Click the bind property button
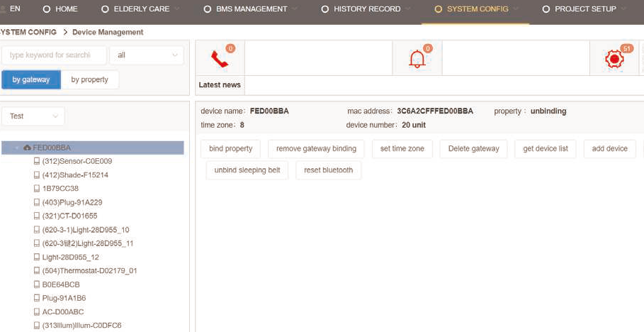This screenshot has height=332, width=644. [230, 149]
